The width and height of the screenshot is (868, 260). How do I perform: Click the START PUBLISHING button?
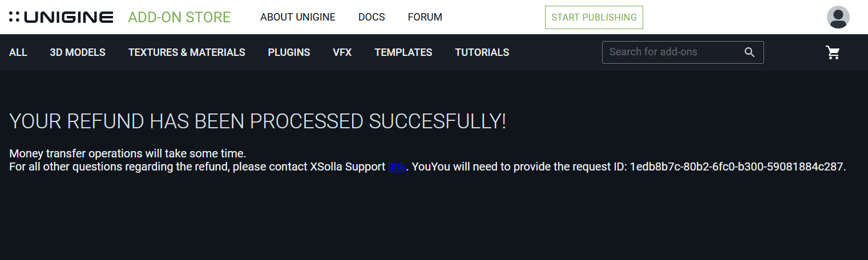pyautogui.click(x=594, y=17)
